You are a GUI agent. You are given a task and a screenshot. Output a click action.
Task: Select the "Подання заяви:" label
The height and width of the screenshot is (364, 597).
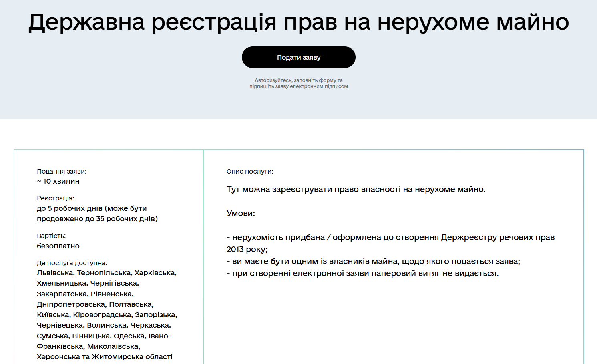point(62,171)
